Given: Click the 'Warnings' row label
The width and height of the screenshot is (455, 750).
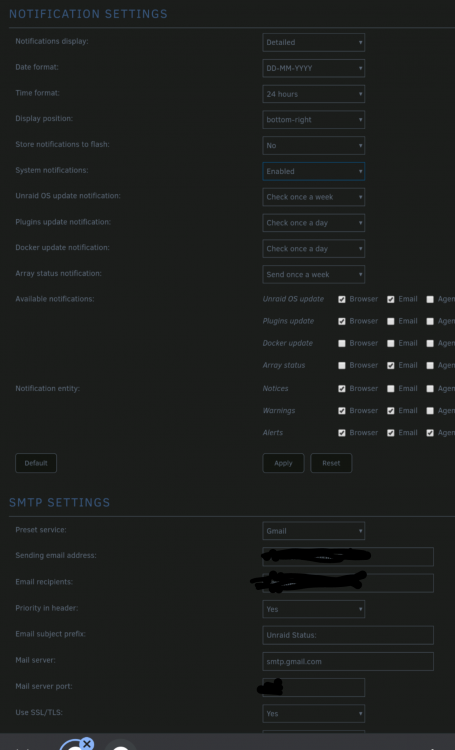Looking at the screenshot, I should click(x=279, y=410).
